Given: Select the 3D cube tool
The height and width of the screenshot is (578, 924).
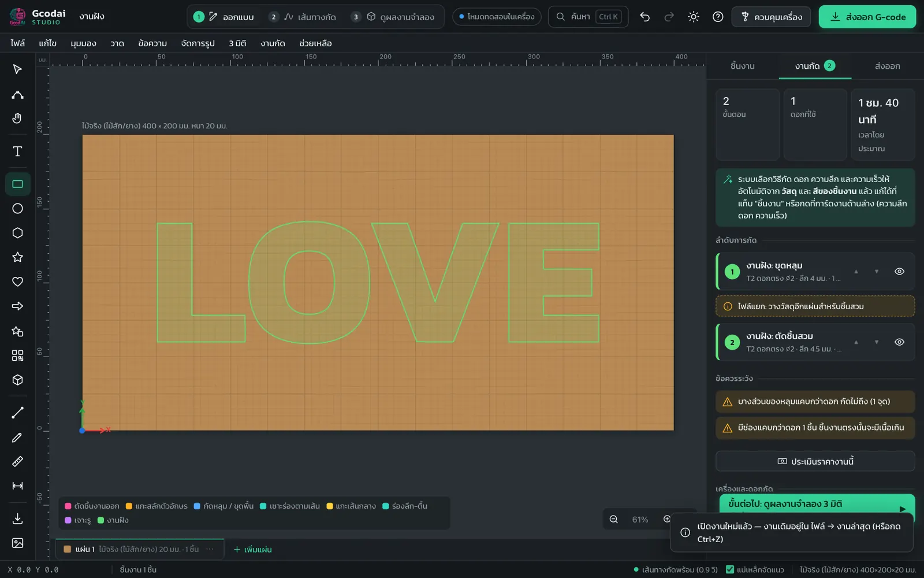Looking at the screenshot, I should coord(17,380).
